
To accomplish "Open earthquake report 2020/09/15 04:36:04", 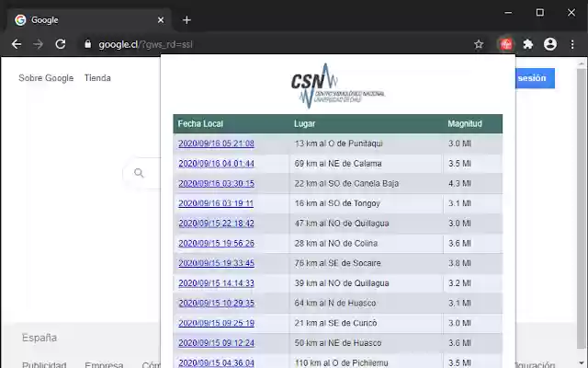I will point(217,362).
